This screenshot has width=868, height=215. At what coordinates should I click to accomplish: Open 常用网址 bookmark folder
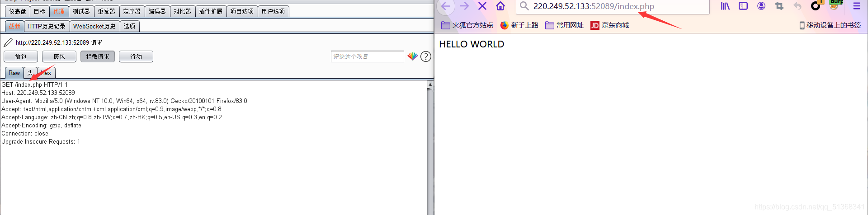[x=565, y=25]
